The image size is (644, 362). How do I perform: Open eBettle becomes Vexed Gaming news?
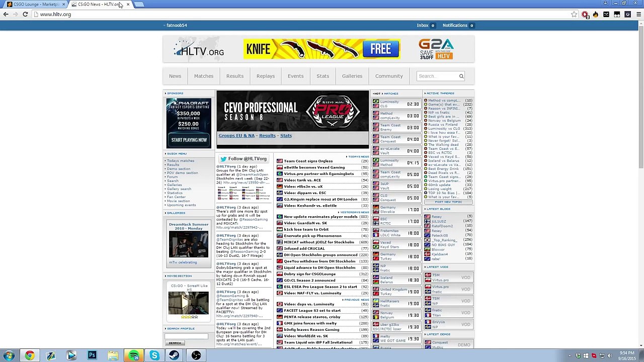click(x=314, y=168)
